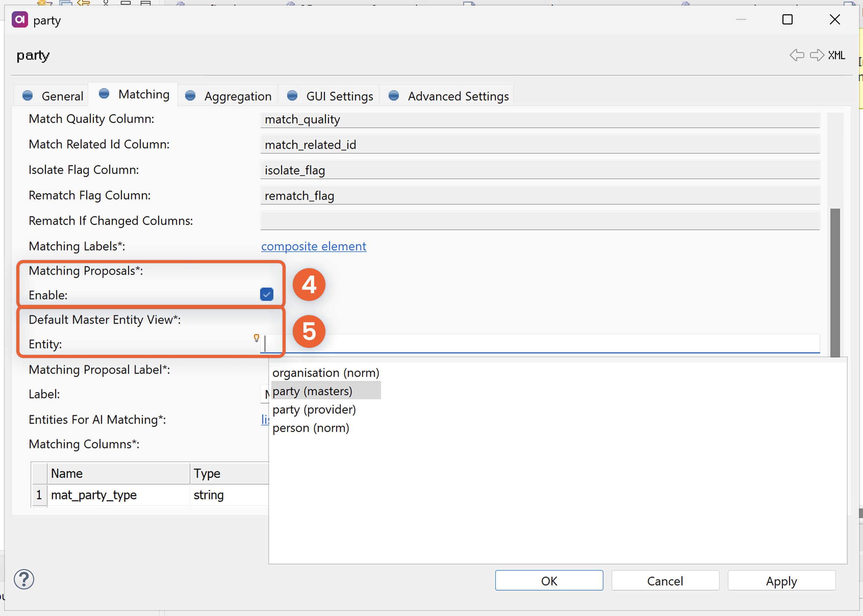Choose 'organisation (norm)' in the suggestion list

(325, 373)
